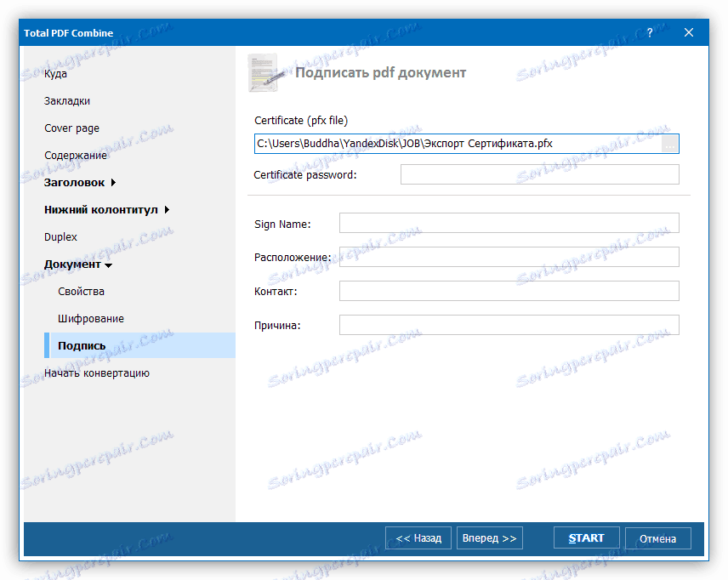Click the help question mark icon
The image size is (728, 580).
[x=650, y=32]
